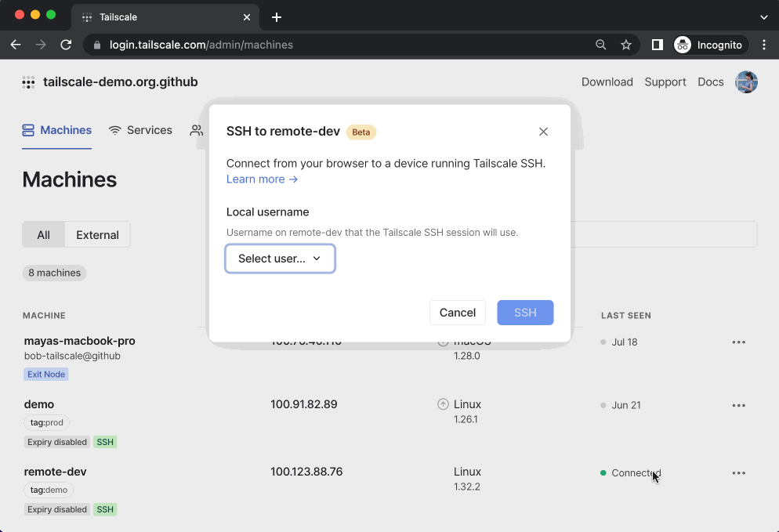Open the more options menu for remote-dev

click(x=739, y=473)
